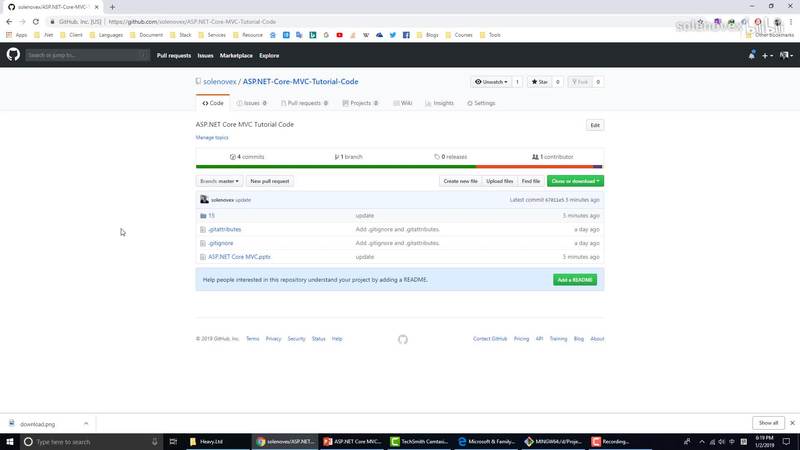The image size is (800, 450).
Task: Open the Contact GitHub footer link
Action: click(490, 339)
